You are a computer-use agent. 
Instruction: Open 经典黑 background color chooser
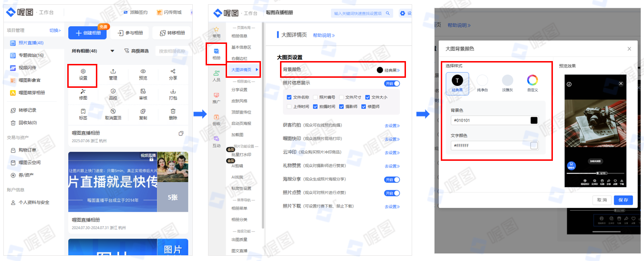(388, 70)
